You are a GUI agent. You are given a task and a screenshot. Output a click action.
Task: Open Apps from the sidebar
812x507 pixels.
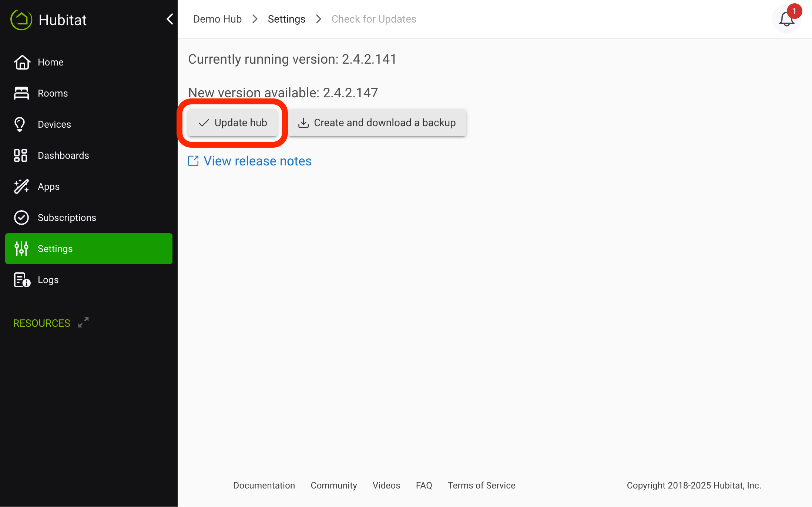point(89,187)
